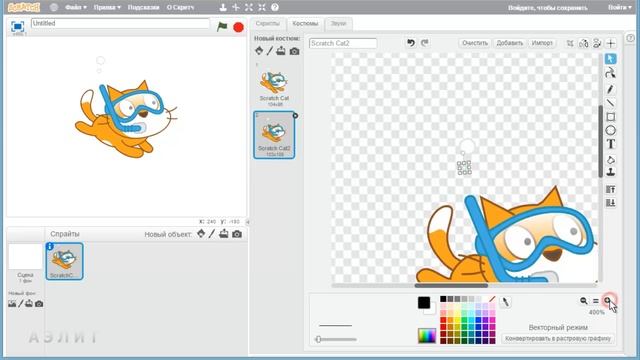The width and height of the screenshot is (640, 360).
Task: Click the Импорт button
Action: pos(542,43)
